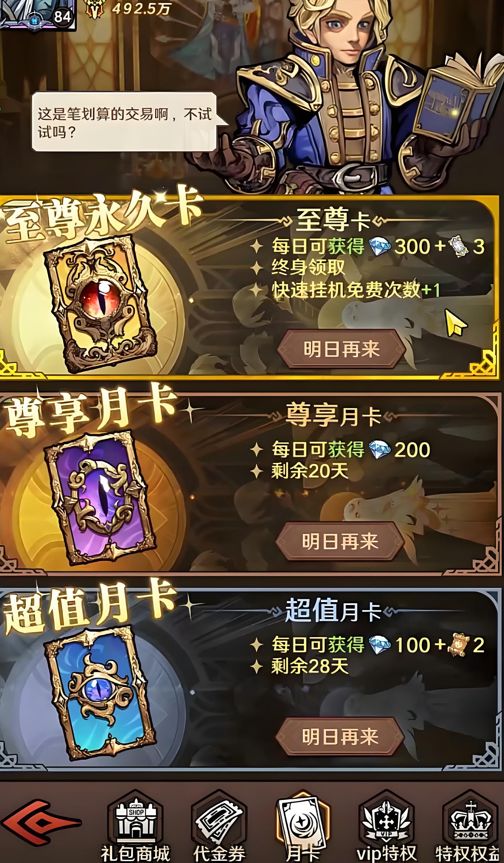Click 明日再来 button on 尊享月卡 panel

[340, 541]
